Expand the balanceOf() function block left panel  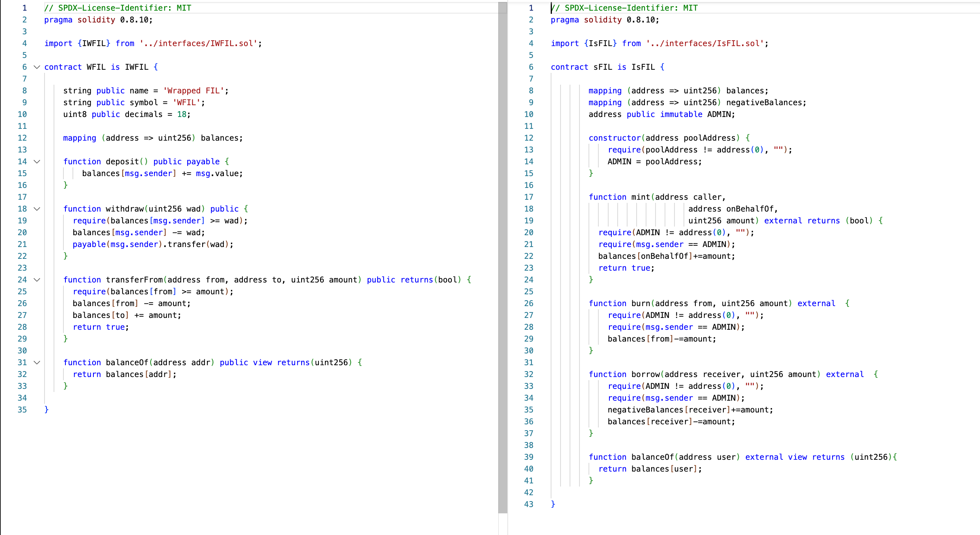click(x=37, y=362)
